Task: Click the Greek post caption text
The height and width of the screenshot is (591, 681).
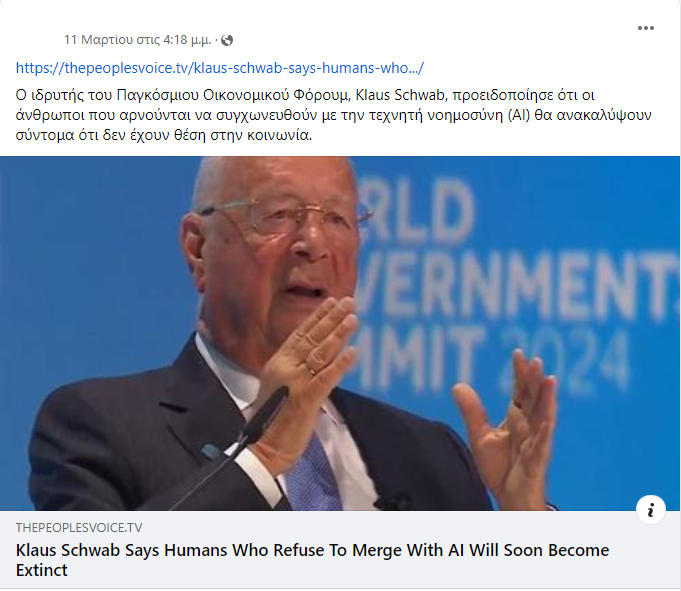Action: pos(333,115)
